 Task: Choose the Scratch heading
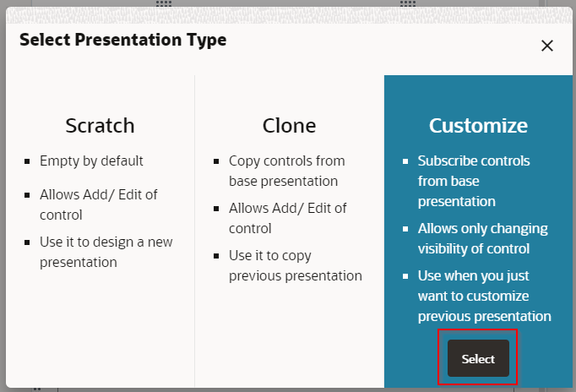click(x=100, y=126)
